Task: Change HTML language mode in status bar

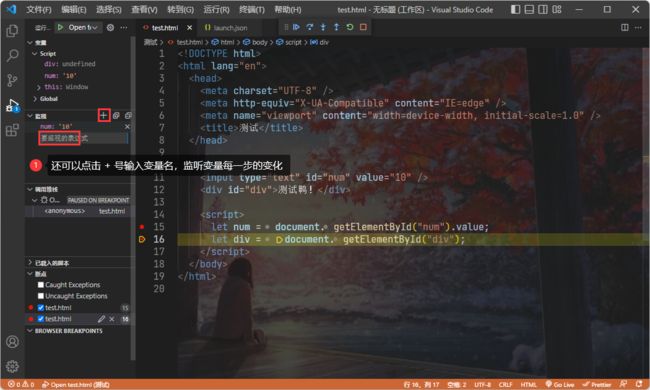Action: (x=528, y=385)
